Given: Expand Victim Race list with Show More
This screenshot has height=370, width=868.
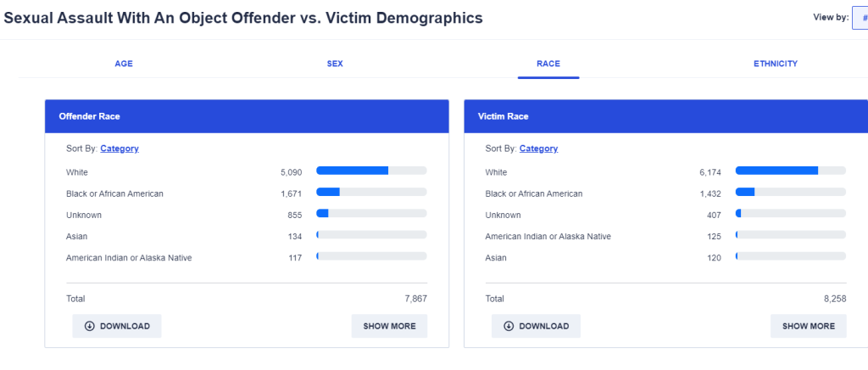Looking at the screenshot, I should click(x=808, y=326).
